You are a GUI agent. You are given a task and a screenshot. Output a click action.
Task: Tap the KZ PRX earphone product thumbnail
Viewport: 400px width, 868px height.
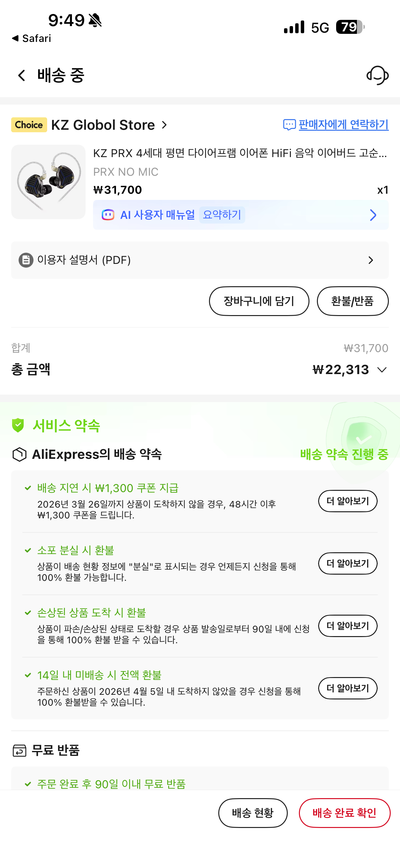[x=48, y=182]
